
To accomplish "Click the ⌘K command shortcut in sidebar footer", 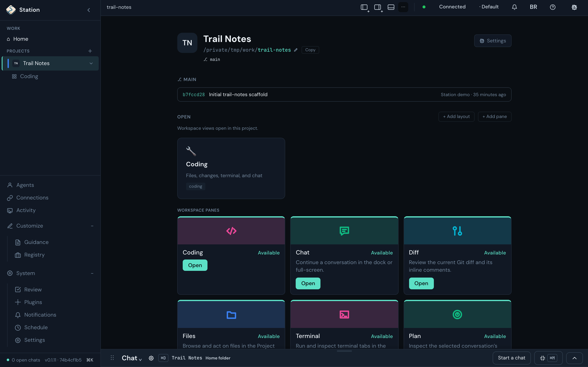I will [x=90, y=360].
